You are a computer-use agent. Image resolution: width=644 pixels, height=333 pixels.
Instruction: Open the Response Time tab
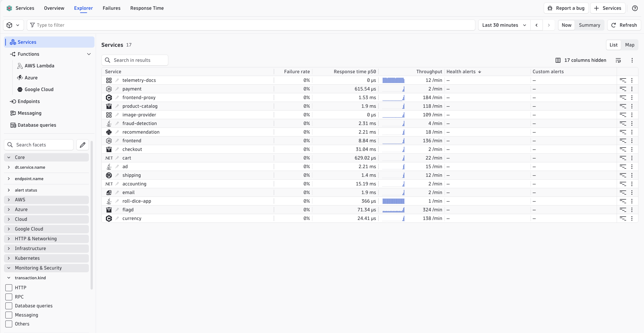147,8
